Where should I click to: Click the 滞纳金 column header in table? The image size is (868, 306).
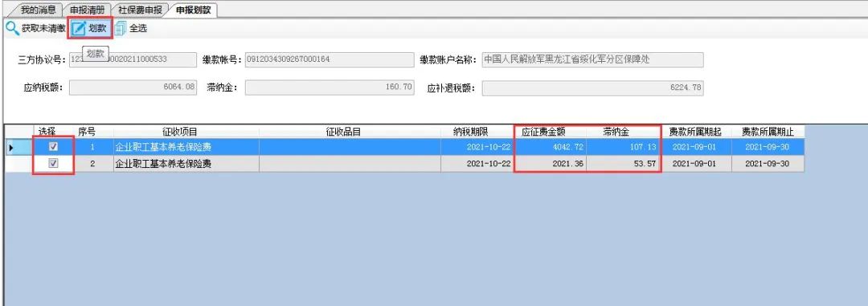(x=616, y=133)
